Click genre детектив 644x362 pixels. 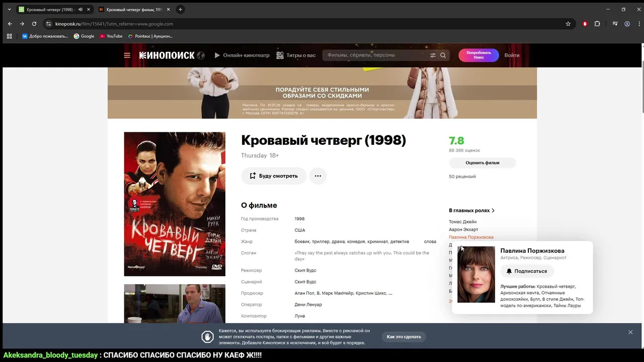point(399,242)
